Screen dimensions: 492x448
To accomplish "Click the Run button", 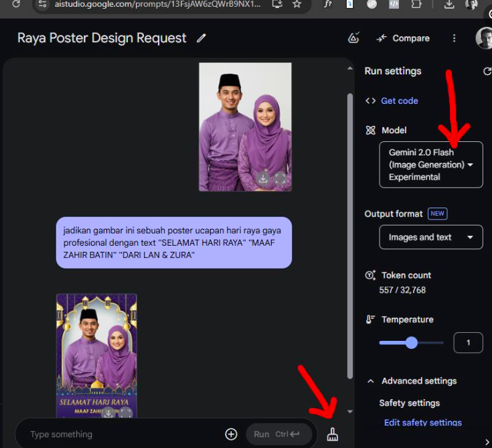I will [x=279, y=434].
